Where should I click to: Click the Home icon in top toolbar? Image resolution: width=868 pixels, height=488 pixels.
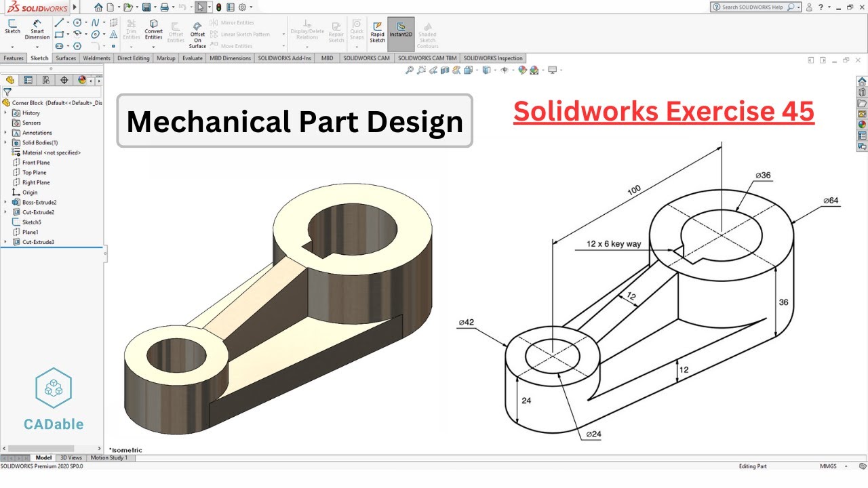[x=99, y=7]
